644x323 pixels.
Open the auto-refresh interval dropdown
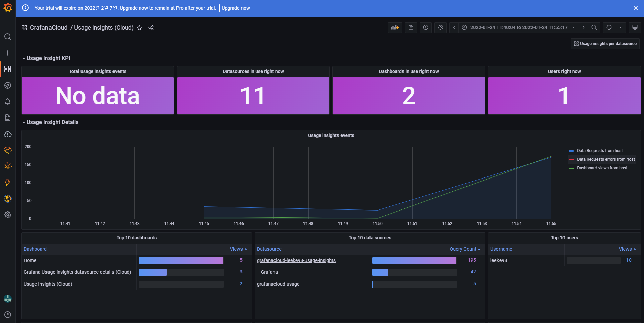621,27
